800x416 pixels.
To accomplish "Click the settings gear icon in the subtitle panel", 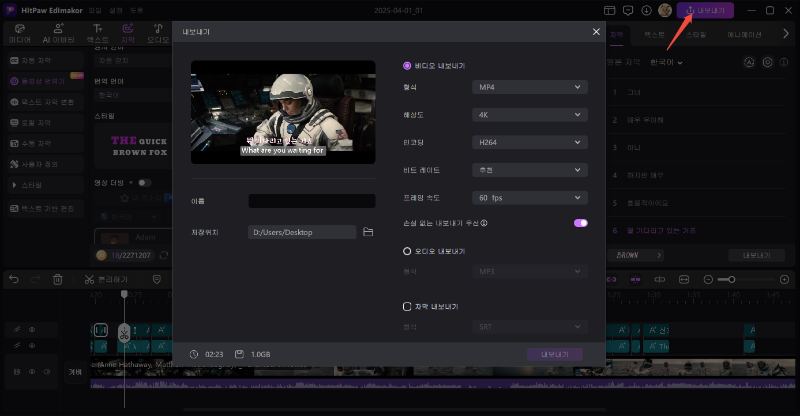I will 767,62.
